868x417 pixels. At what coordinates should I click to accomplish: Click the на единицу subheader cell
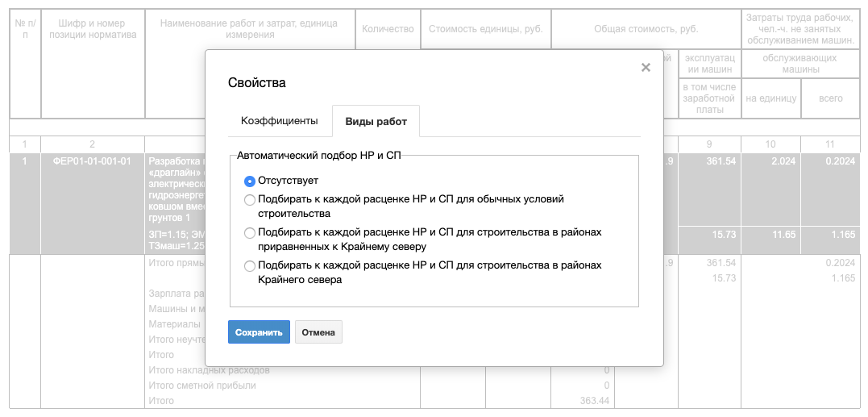[x=770, y=98]
